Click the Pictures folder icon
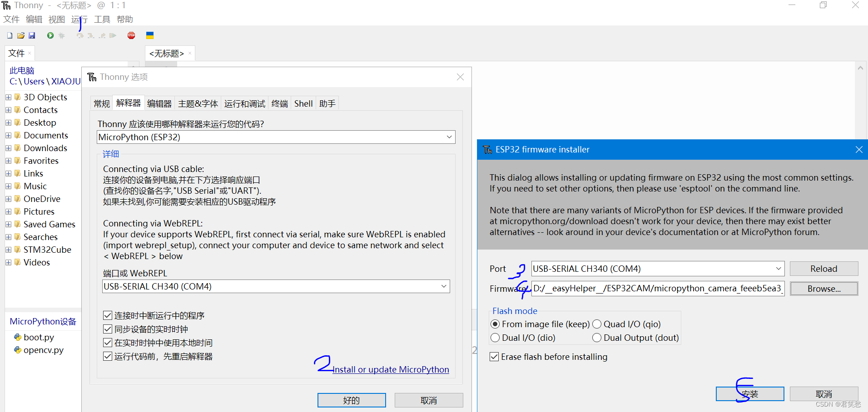 pyautogui.click(x=18, y=211)
